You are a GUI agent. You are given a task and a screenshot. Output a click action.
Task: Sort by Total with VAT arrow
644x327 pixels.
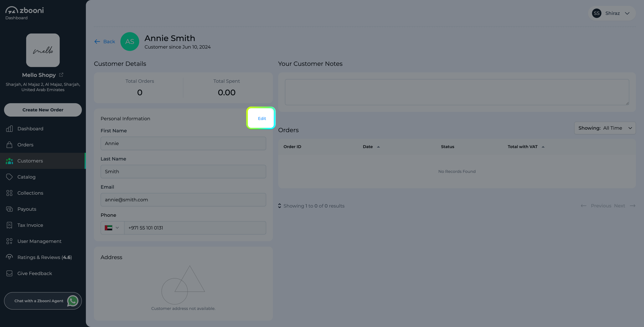coord(543,147)
